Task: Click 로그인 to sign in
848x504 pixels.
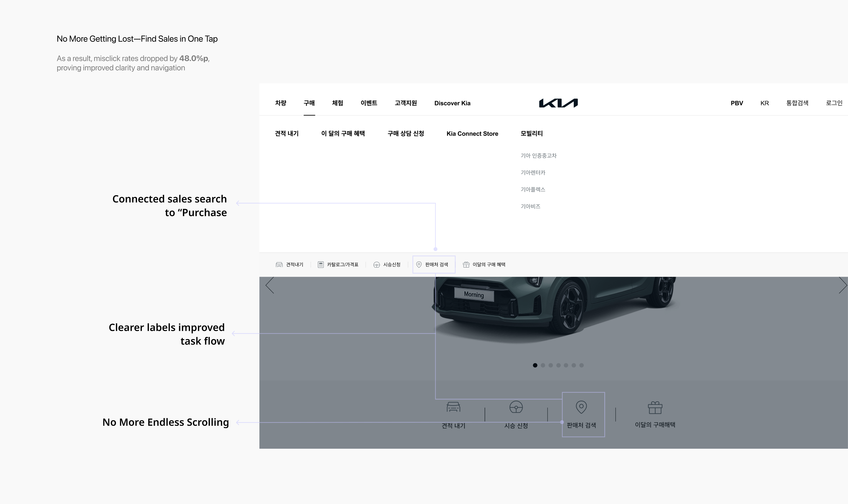Action: pyautogui.click(x=834, y=103)
